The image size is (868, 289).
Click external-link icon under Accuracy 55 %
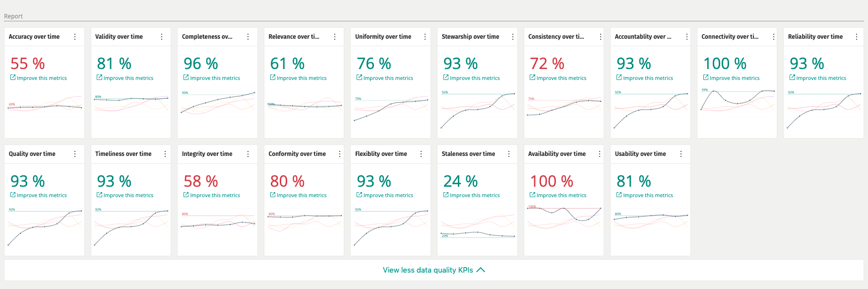pyautogui.click(x=13, y=77)
